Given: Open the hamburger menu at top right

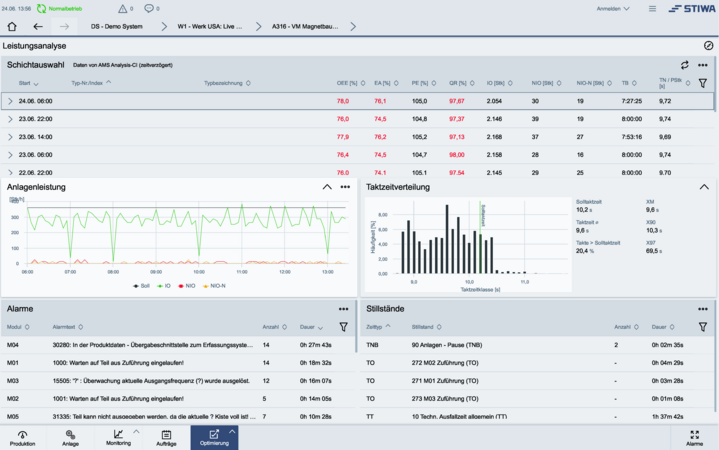Looking at the screenshot, I should pos(652,9).
